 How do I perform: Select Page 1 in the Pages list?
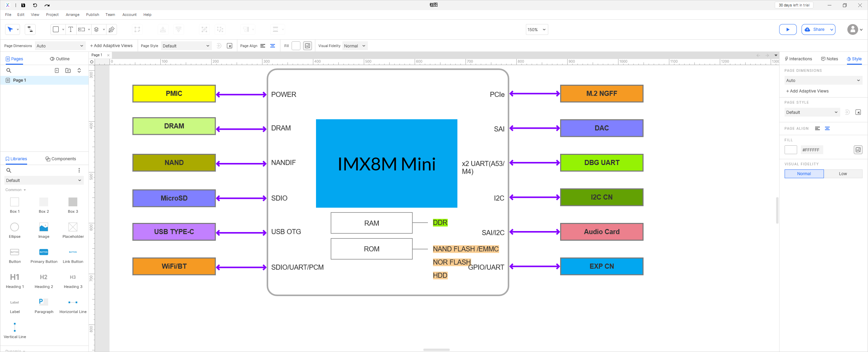click(44, 80)
